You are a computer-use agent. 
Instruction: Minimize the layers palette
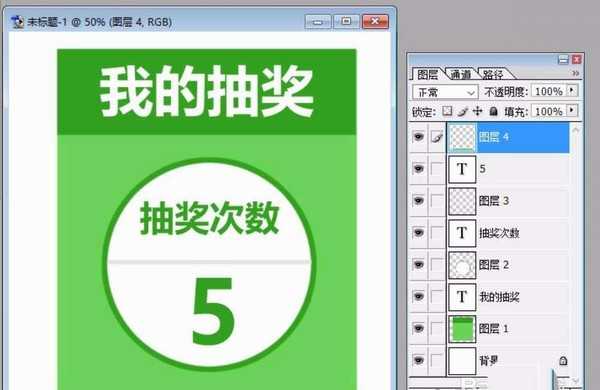click(563, 59)
